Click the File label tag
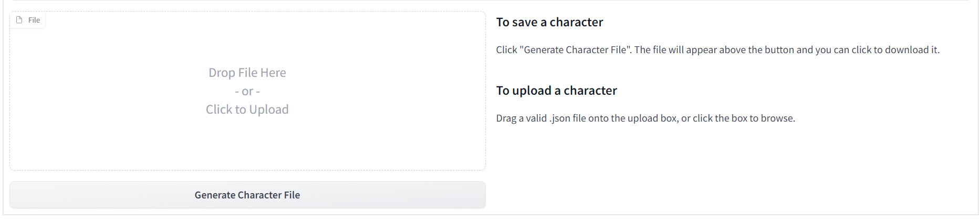This screenshot has height=220, width=980. pos(34,20)
